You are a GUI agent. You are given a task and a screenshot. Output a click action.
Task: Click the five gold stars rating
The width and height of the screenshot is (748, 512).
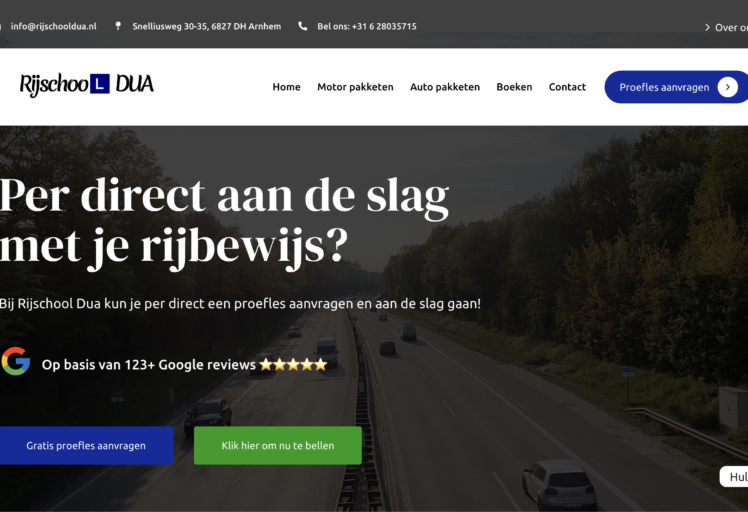[x=293, y=365]
